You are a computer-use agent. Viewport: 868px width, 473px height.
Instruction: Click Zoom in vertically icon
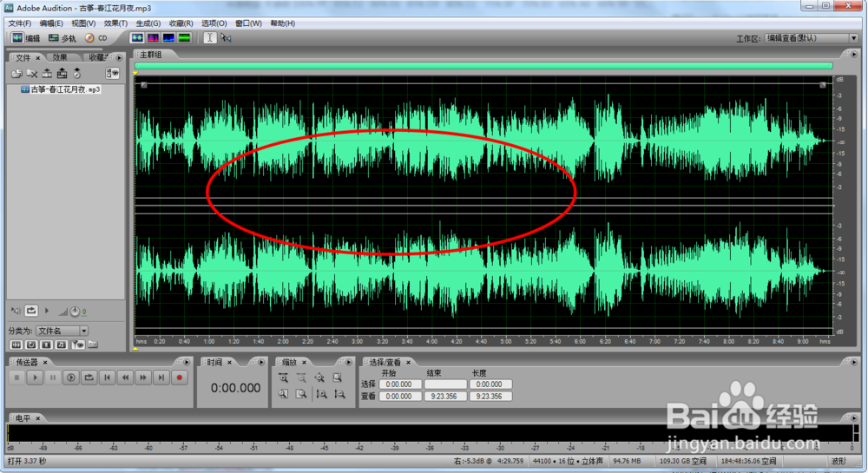[x=321, y=394]
